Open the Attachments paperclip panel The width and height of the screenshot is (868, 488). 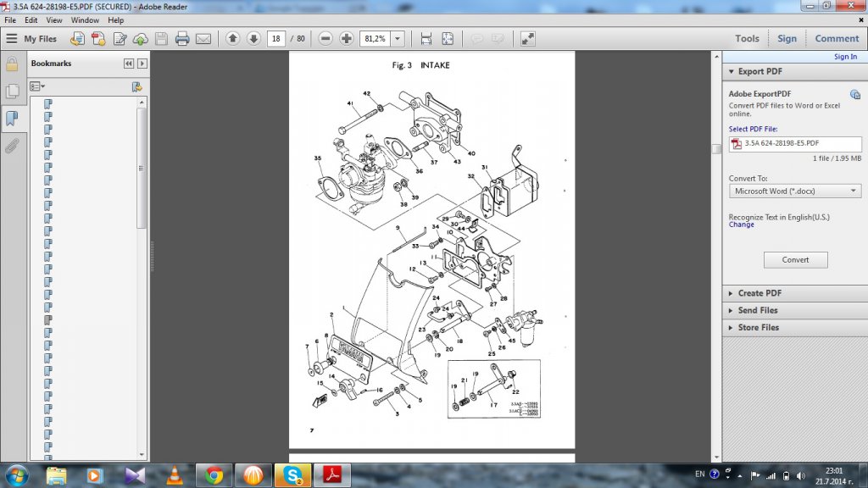click(12, 145)
